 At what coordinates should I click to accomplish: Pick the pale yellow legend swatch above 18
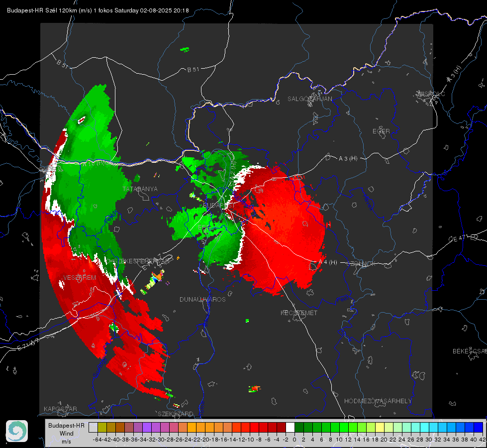click(x=380, y=428)
